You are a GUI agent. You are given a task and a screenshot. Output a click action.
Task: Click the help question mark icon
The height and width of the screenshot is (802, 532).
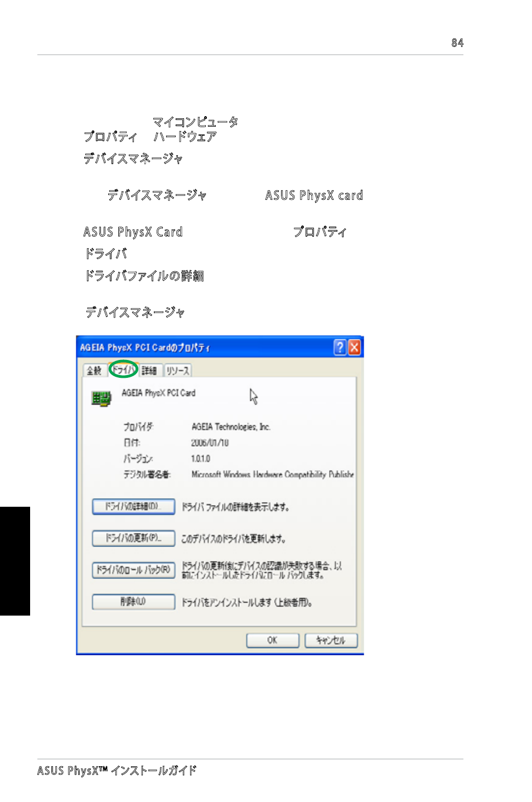point(340,347)
